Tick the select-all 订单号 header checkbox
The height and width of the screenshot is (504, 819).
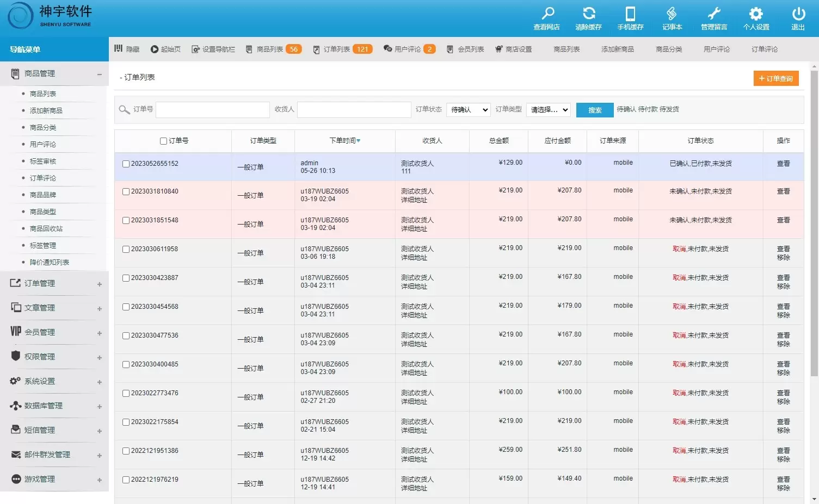coord(163,141)
